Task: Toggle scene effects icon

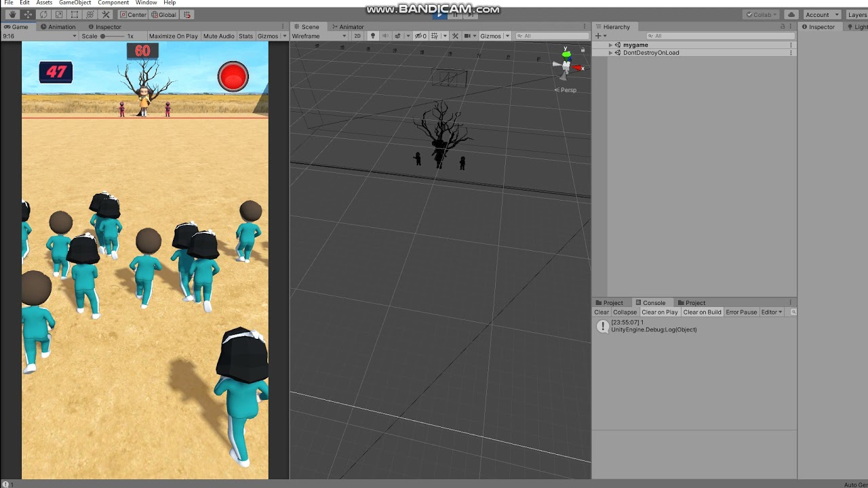Action: point(397,36)
